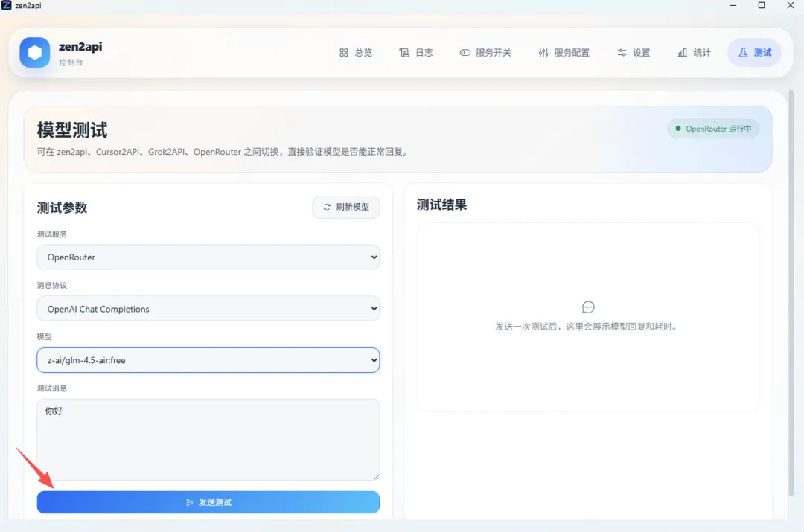Click the description line mentioning Cursor2API

[224, 152]
